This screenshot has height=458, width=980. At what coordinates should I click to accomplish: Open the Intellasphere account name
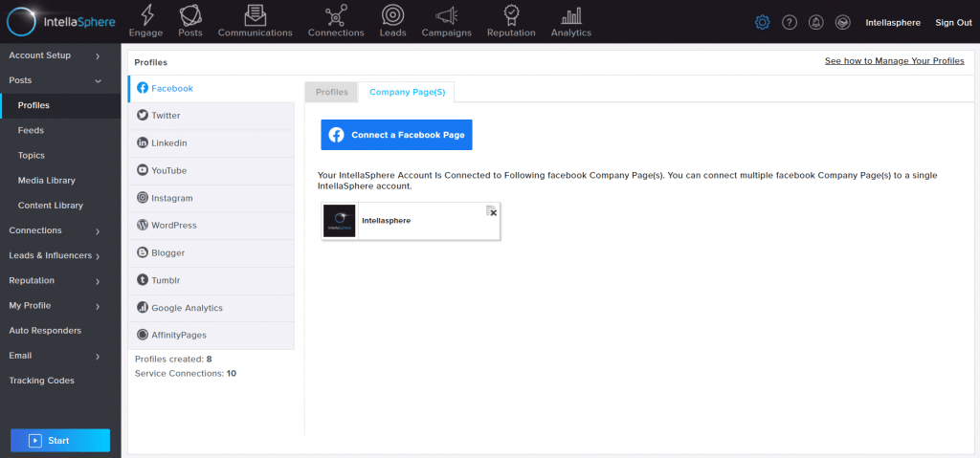tap(893, 23)
